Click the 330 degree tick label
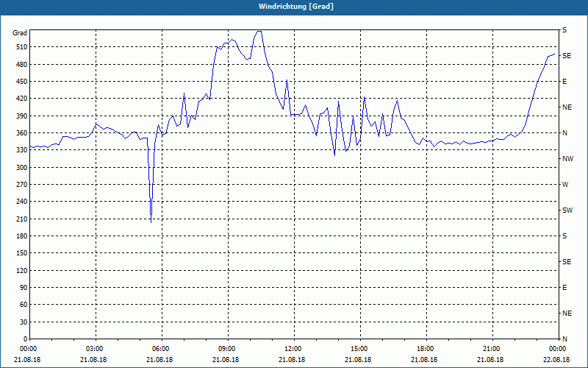The width and height of the screenshot is (588, 368). click(22, 150)
